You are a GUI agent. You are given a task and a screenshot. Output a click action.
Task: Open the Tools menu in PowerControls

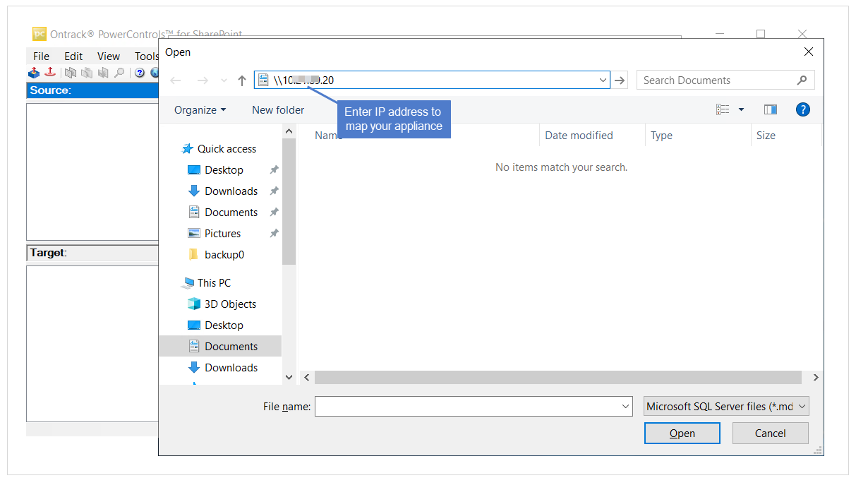click(x=147, y=56)
